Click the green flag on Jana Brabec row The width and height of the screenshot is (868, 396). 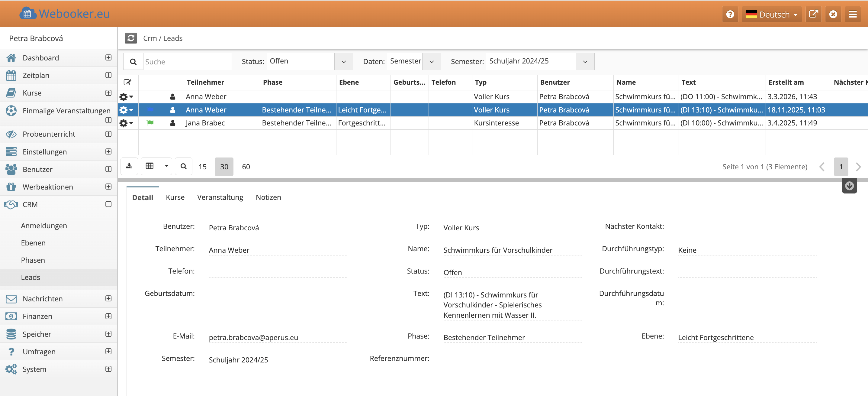tap(150, 123)
